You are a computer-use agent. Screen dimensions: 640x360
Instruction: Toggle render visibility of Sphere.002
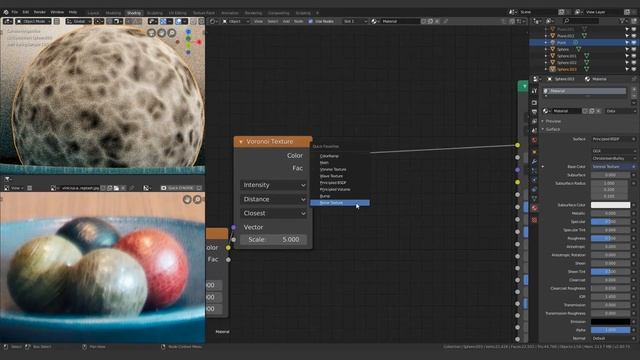(634, 63)
